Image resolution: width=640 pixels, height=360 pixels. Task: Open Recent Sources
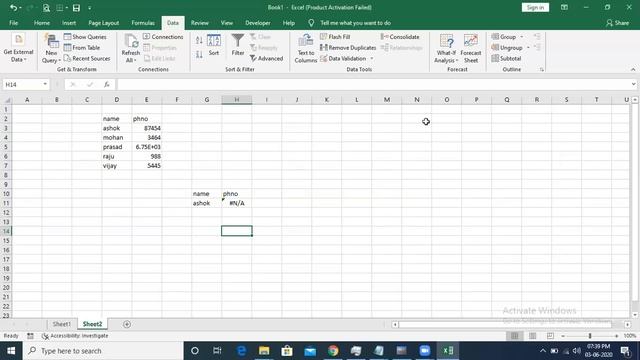[x=87, y=58]
